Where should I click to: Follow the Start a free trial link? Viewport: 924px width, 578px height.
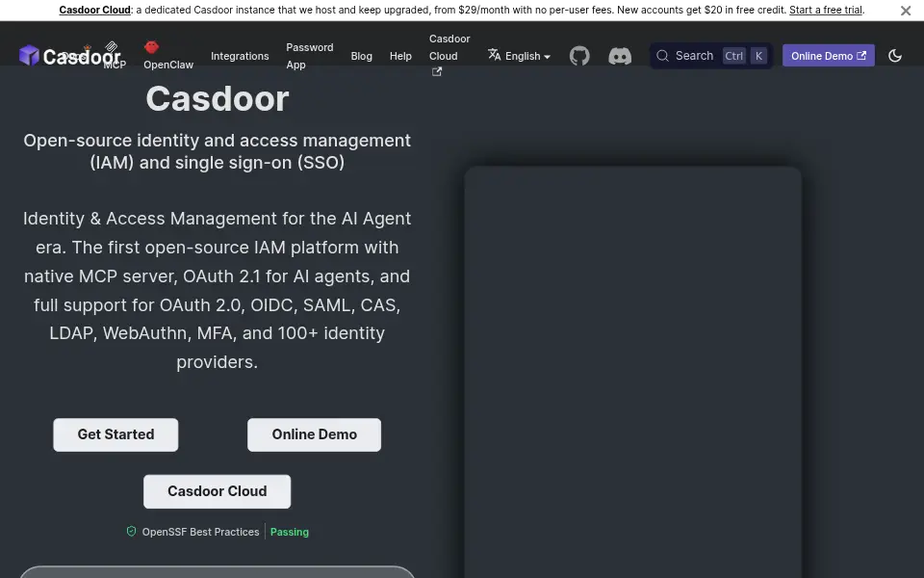(826, 10)
